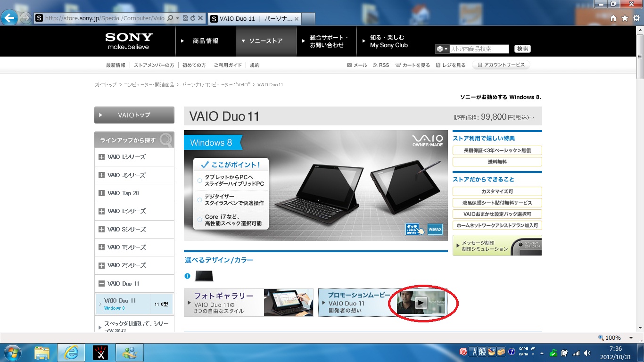Click the browser address bar URL
The image size is (644, 362).
click(105, 18)
